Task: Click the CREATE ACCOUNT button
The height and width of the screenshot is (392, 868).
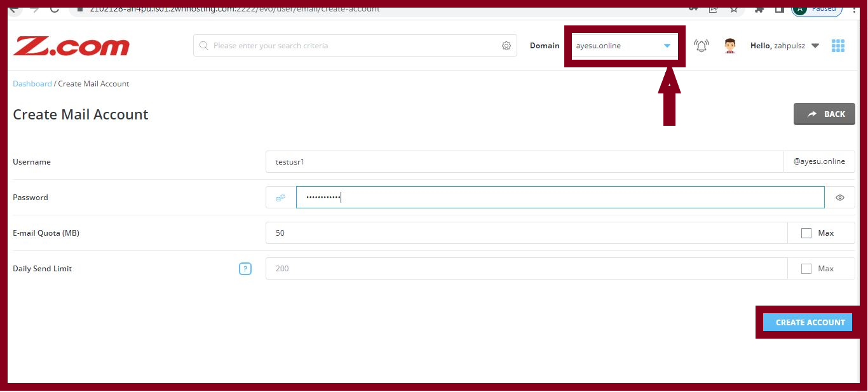Action: [808, 322]
